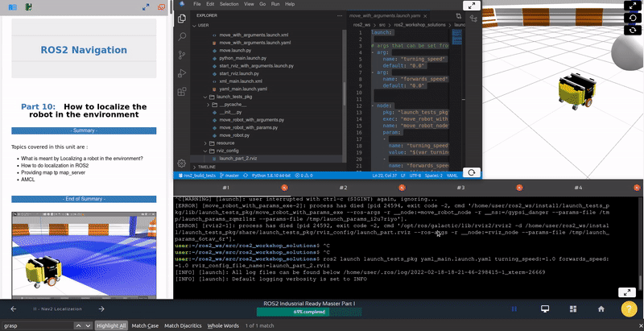
Task: Open the File menu
Action: click(x=197, y=4)
